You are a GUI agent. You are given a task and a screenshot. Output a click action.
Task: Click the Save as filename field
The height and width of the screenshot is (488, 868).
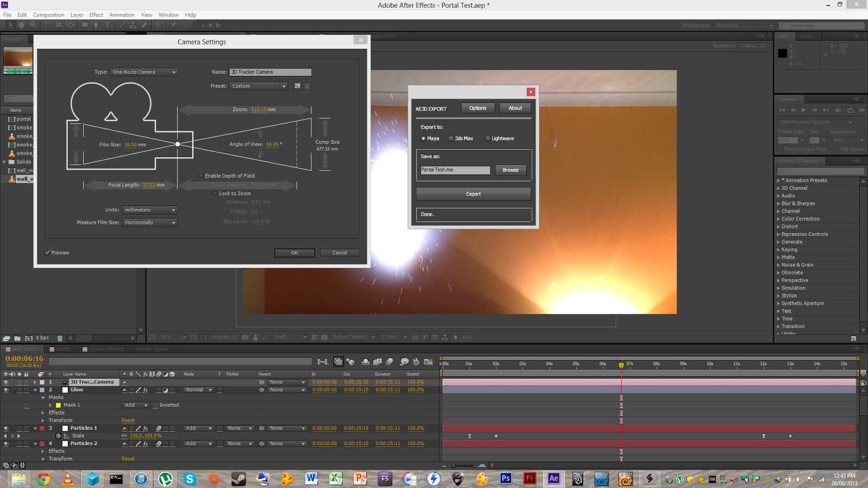point(455,170)
